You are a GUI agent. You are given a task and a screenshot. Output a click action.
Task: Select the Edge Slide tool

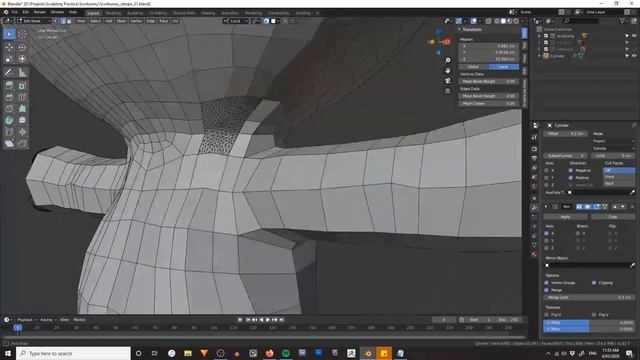point(9,132)
